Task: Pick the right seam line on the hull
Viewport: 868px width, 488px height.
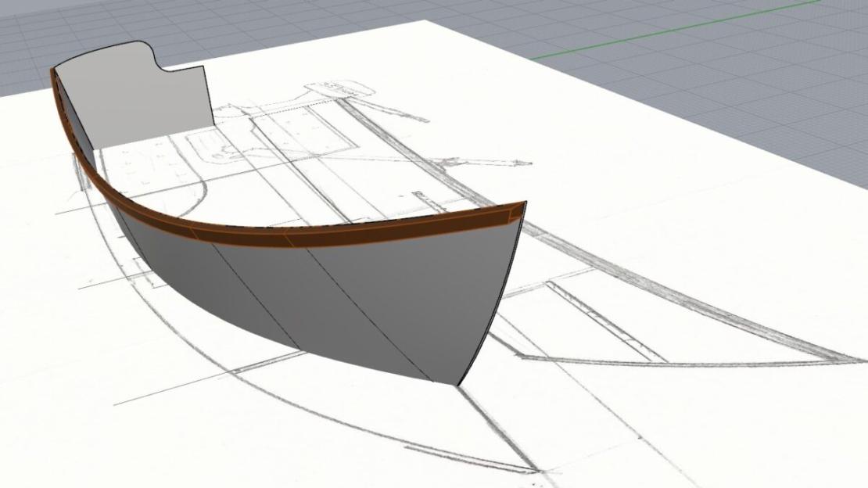Action: click(360, 309)
